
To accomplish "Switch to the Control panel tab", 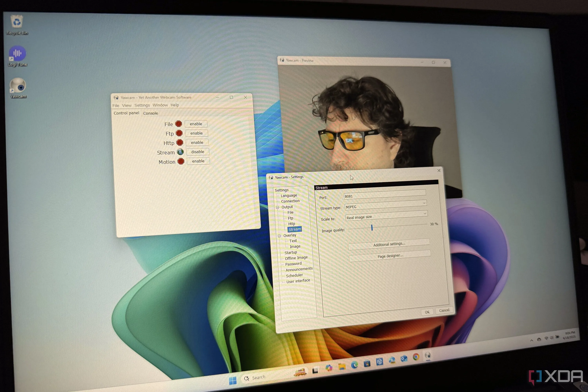I will tap(126, 113).
